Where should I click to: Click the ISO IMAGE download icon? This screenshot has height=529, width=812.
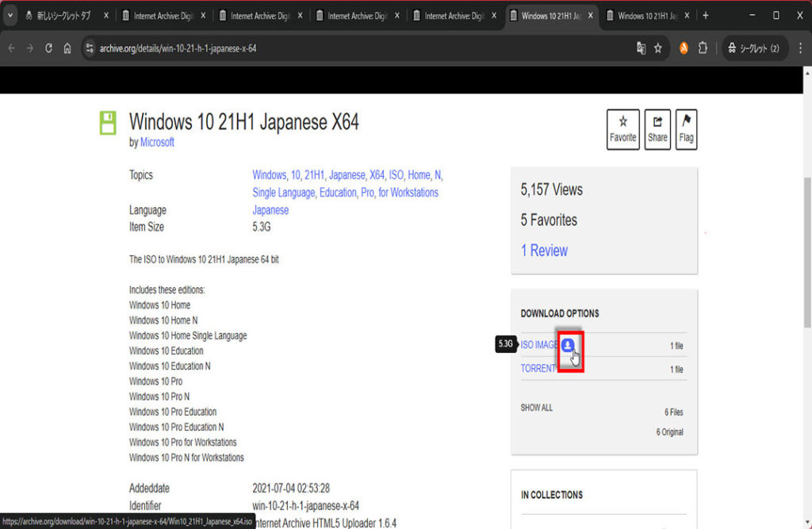(568, 345)
